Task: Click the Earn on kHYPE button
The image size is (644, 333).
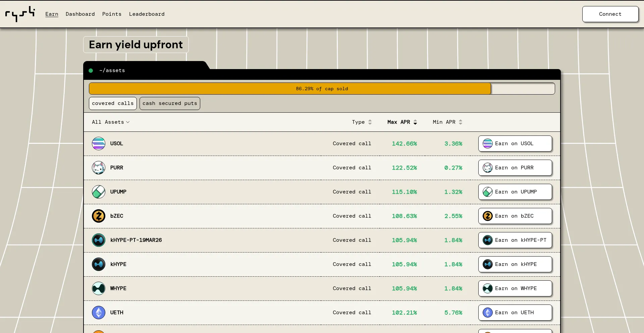Action: tap(515, 264)
